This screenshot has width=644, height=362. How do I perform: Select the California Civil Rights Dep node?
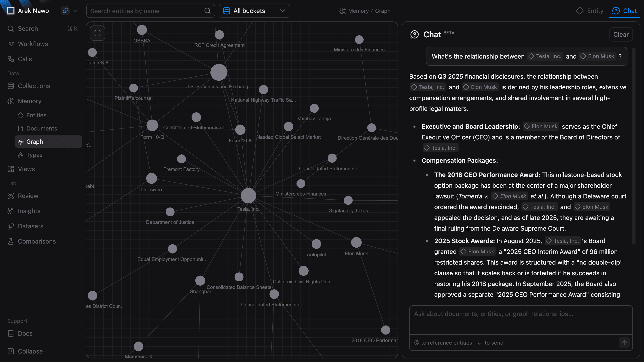[303, 271]
